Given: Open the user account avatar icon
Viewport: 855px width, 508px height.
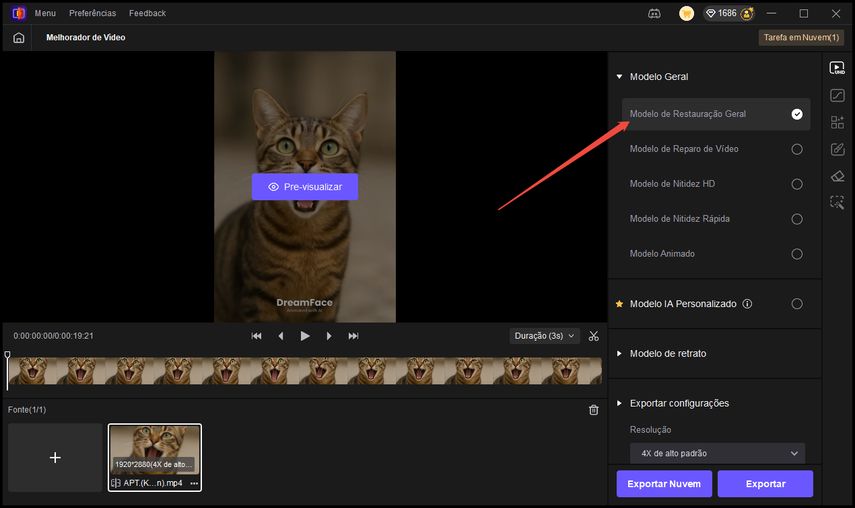Looking at the screenshot, I should point(747,13).
